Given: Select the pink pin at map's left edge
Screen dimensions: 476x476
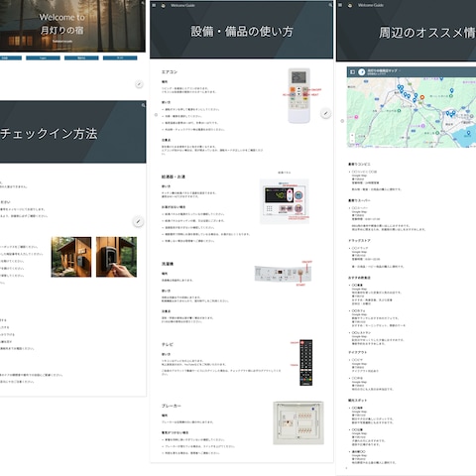Looking at the screenshot, I should tap(356, 117).
